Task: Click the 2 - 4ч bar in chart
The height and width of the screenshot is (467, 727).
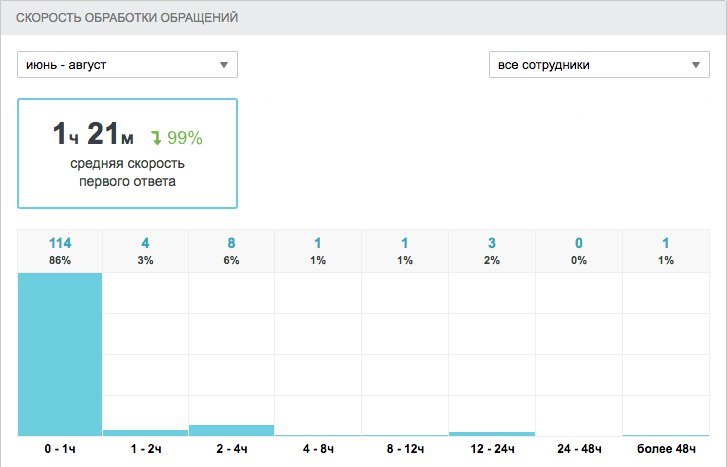Action: click(231, 430)
